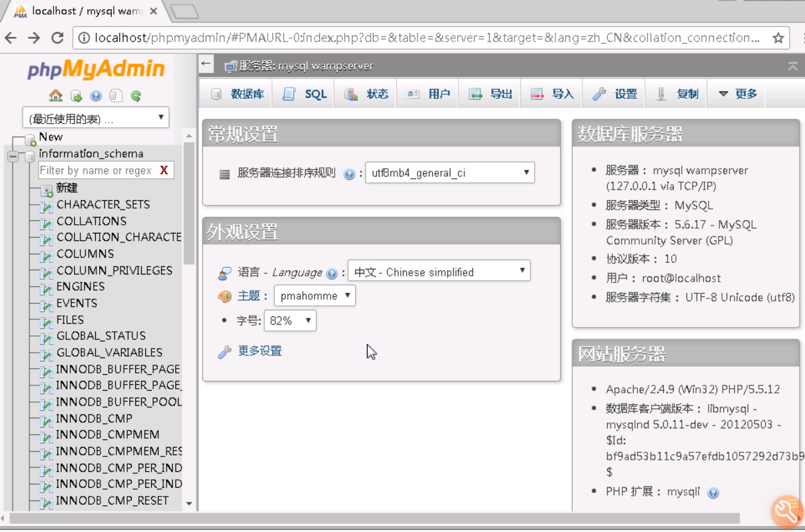The height and width of the screenshot is (532, 805).
Task: Click the theme palette icon beside 主题
Action: pos(225,296)
